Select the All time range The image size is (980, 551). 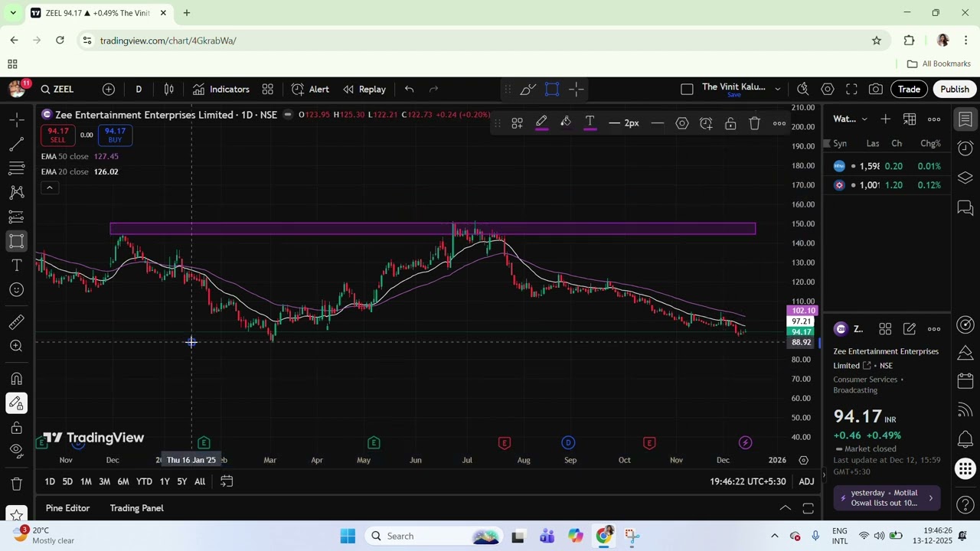[200, 481]
